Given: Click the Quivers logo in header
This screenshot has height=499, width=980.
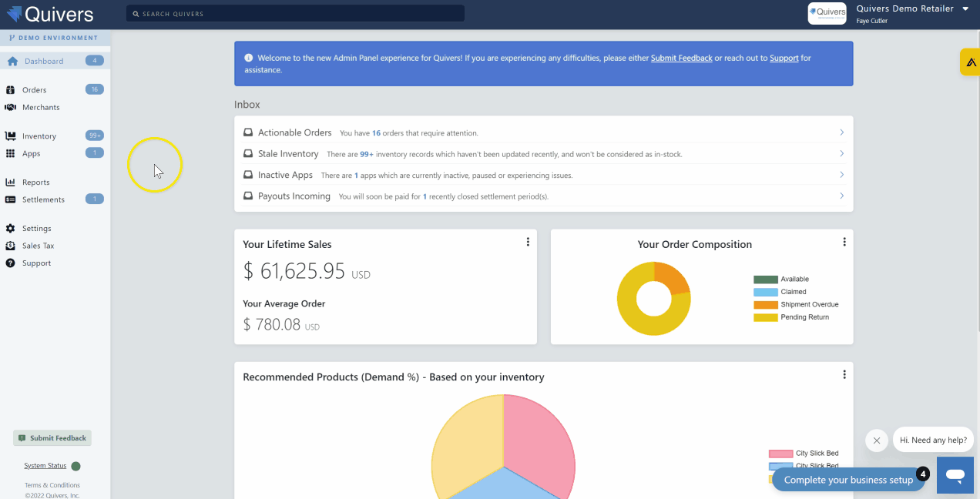Looking at the screenshot, I should (50, 14).
